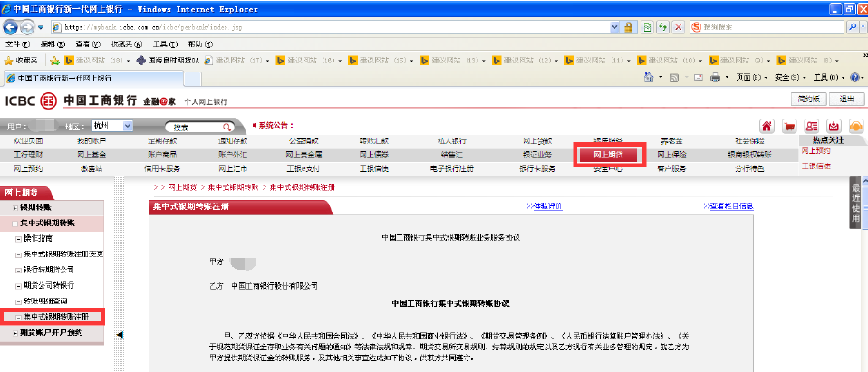Click the blank new tab button

tap(191, 79)
